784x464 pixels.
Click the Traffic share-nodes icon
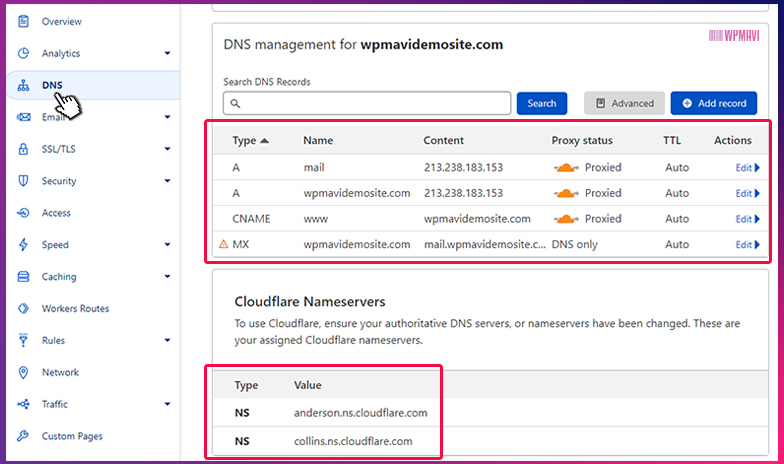pos(23,404)
